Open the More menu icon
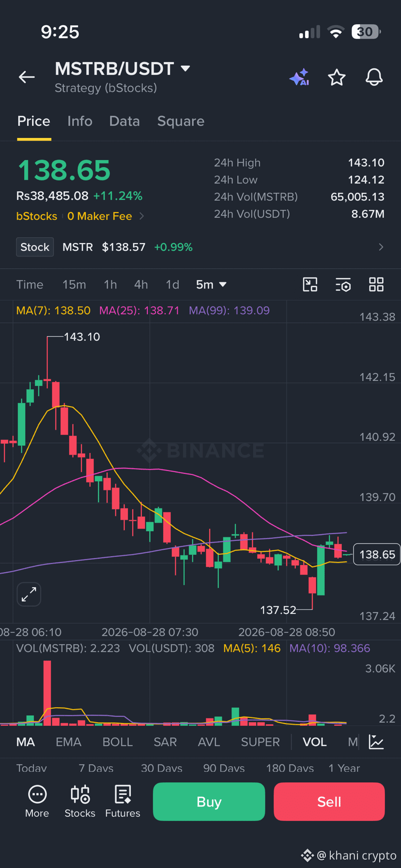Image resolution: width=401 pixels, height=868 pixels. tap(37, 802)
